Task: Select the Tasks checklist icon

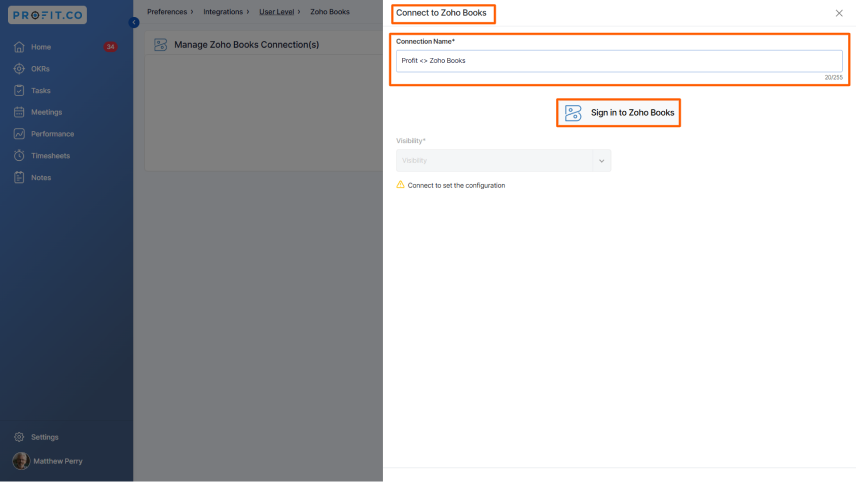Action: tap(19, 91)
